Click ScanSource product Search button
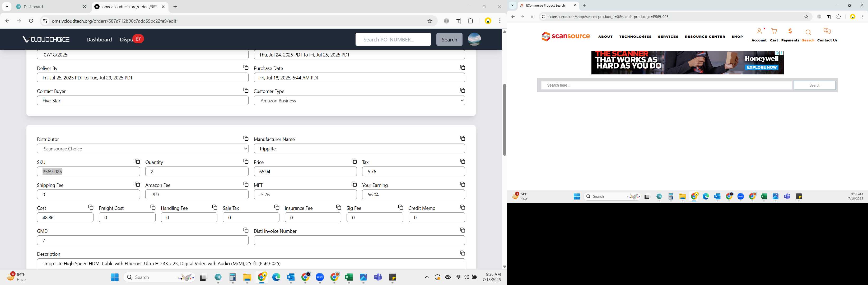Image resolution: width=868 pixels, height=285 pixels. [x=814, y=85]
